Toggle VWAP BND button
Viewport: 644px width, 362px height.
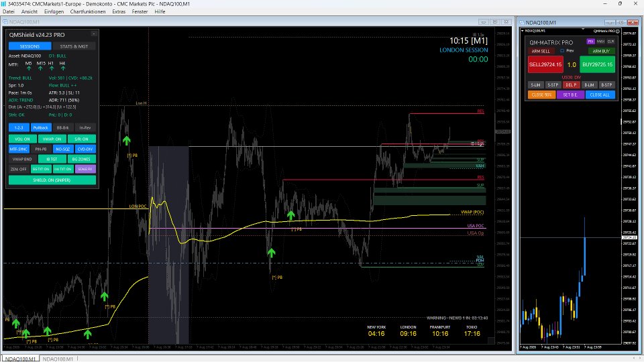pos(23,160)
